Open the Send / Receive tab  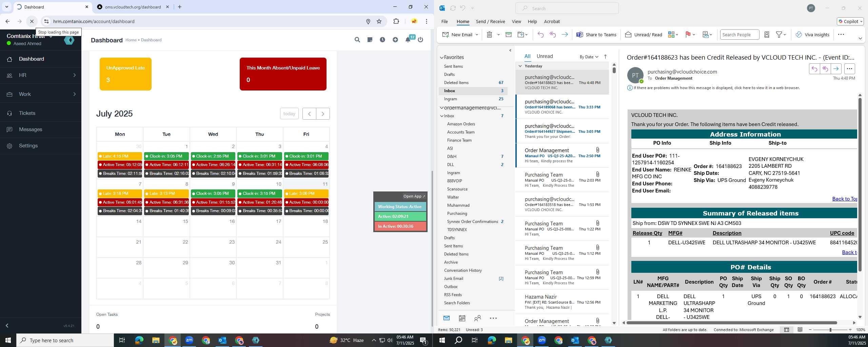490,21
